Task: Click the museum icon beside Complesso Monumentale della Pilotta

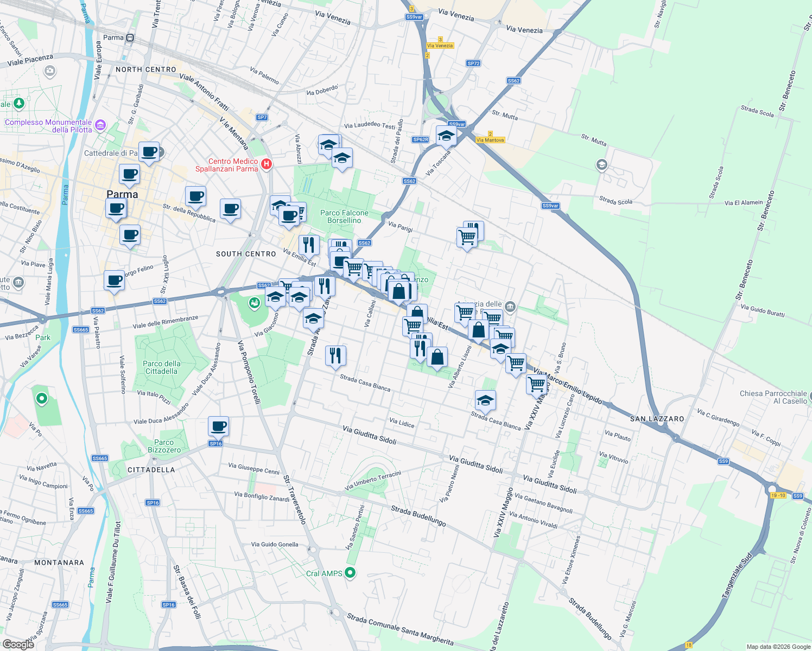Action: (100, 124)
